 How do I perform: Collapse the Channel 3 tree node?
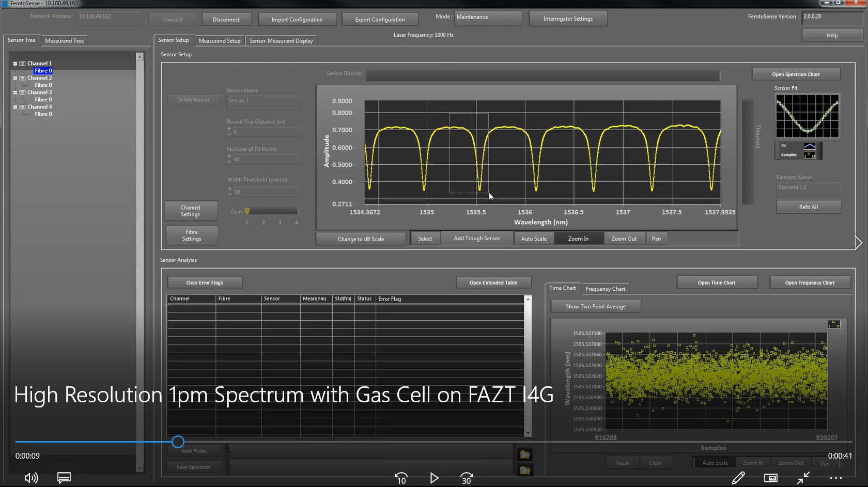click(16, 92)
